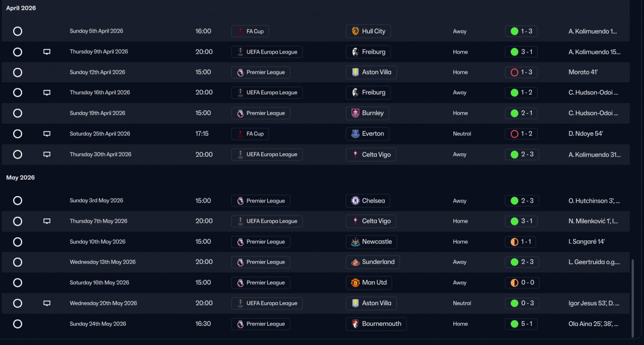Select the radio circle for 5th April Hull City match
The image size is (644, 345).
pos(18,31)
